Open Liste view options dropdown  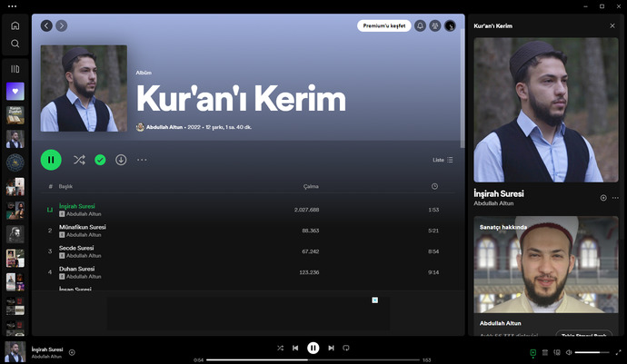(443, 160)
